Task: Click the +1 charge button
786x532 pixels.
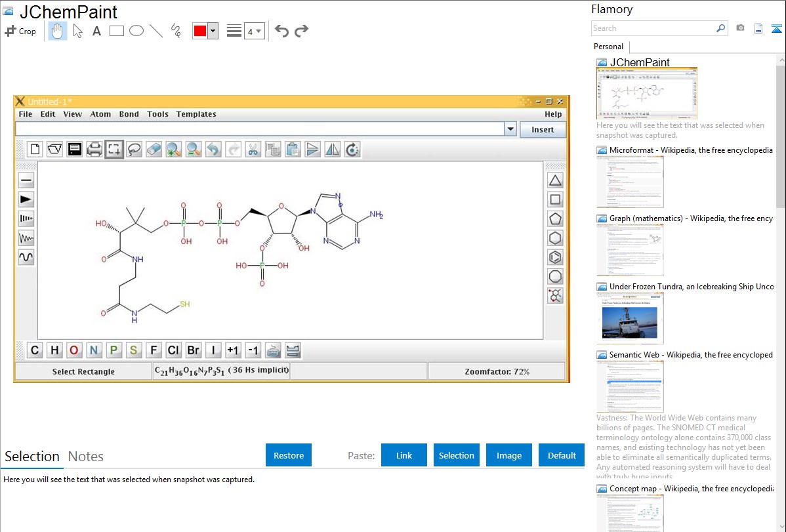Action: pos(233,350)
